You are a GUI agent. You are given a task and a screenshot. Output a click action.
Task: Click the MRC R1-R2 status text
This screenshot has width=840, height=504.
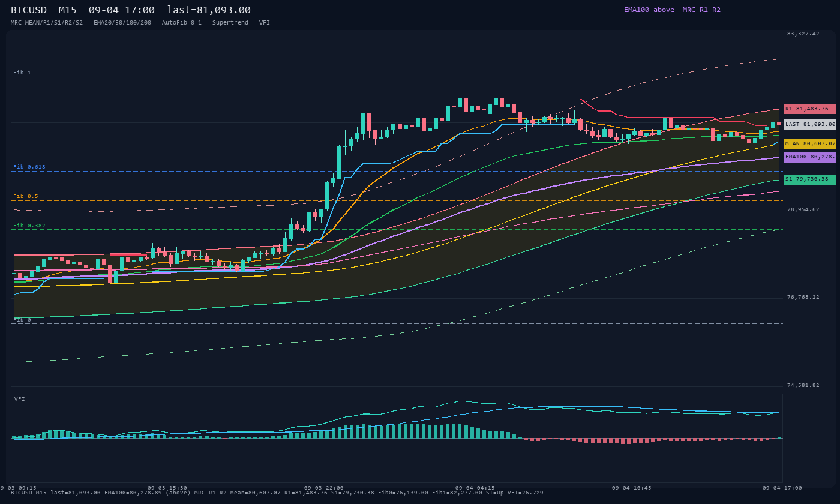click(701, 10)
